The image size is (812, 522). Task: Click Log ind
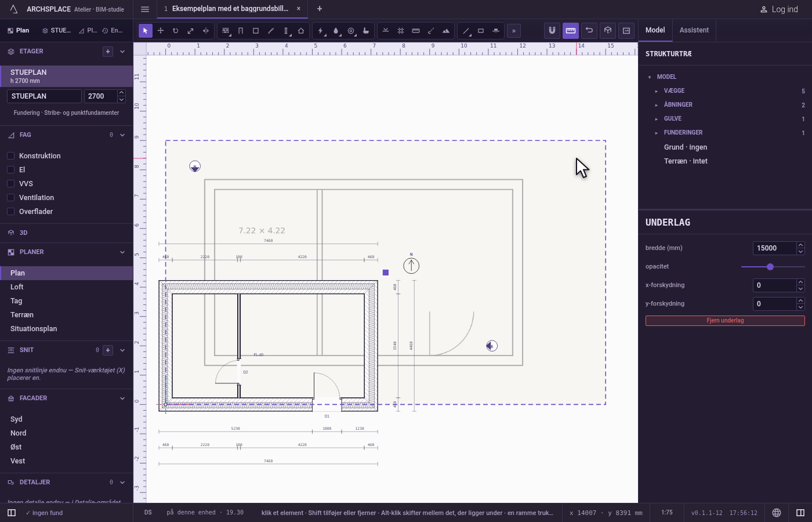pos(779,9)
